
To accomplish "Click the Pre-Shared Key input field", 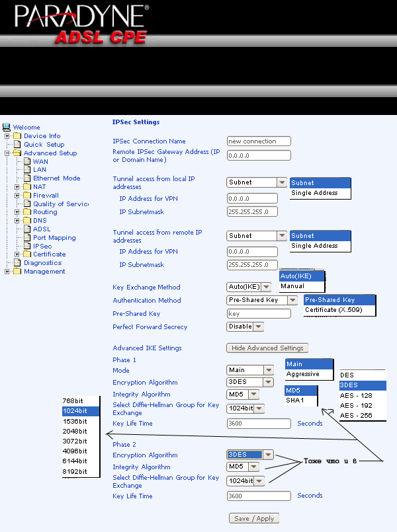I will coord(259,314).
